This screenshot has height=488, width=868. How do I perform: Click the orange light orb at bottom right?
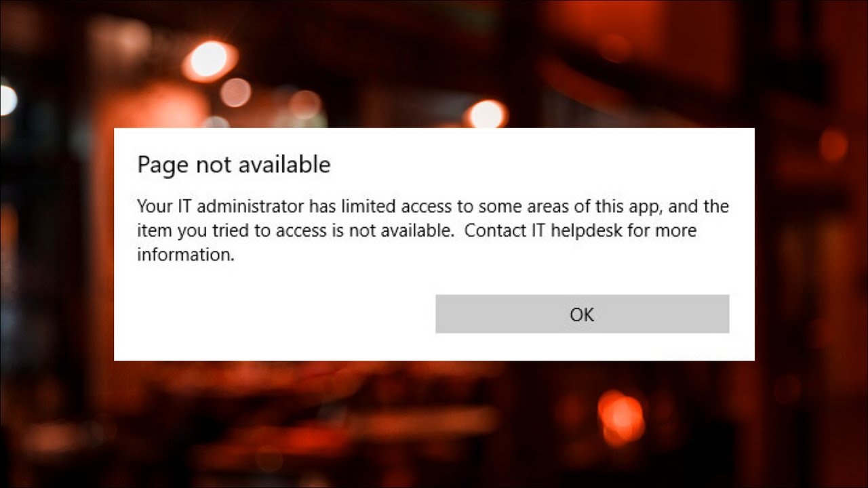click(x=620, y=417)
